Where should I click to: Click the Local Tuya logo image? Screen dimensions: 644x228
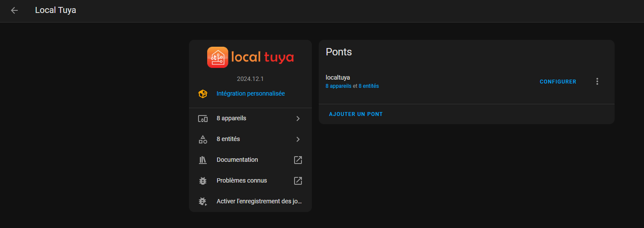click(x=250, y=57)
